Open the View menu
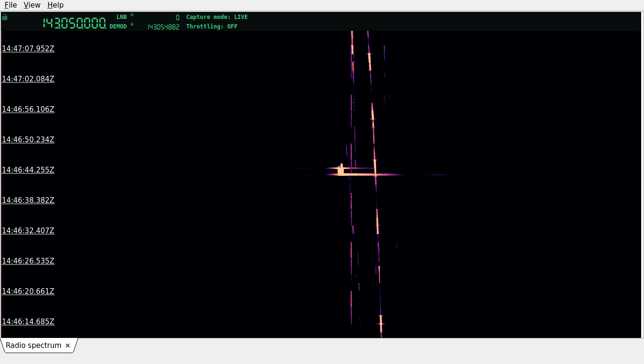Viewport: 644px width, 364px height. tap(32, 5)
